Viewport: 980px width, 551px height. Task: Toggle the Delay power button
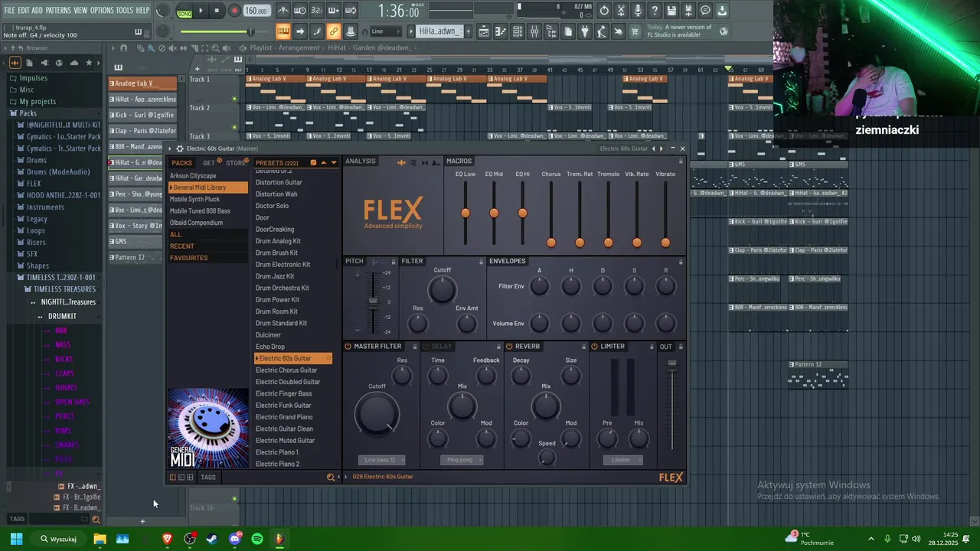pyautogui.click(x=426, y=347)
